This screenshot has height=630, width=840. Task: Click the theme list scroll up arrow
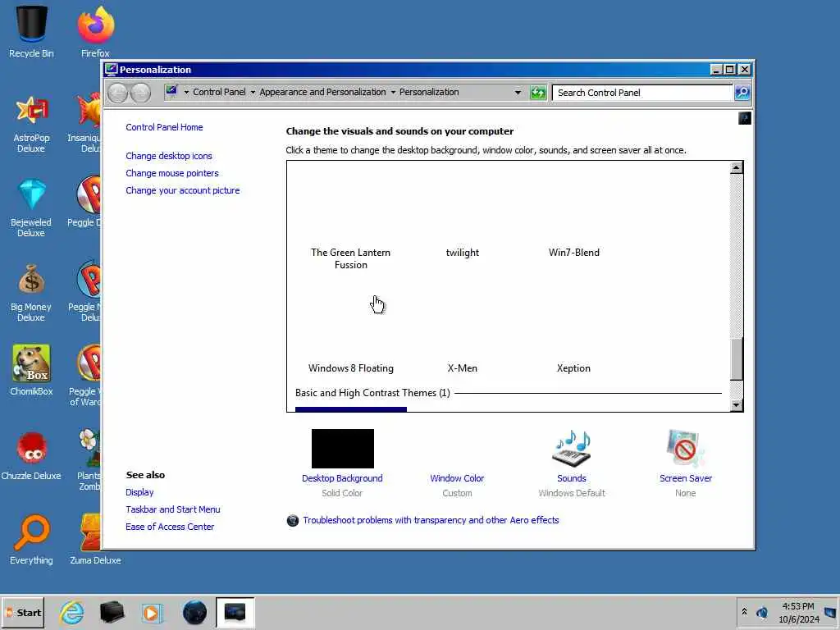pos(737,167)
